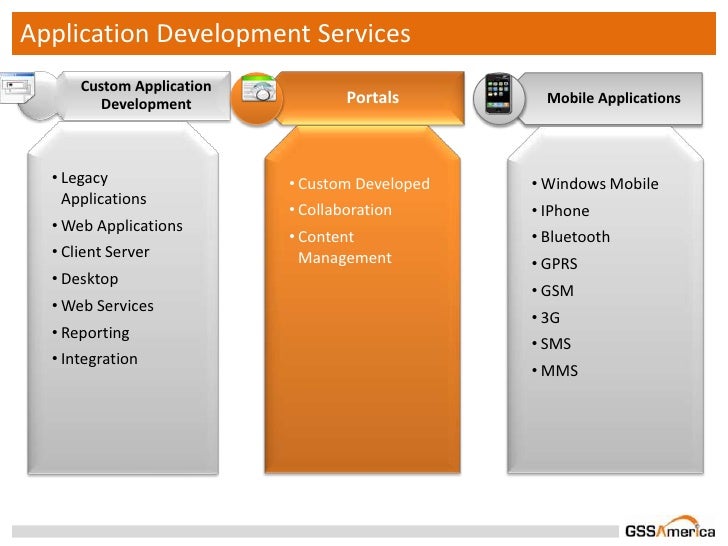This screenshot has width=728, height=546.
Task: Select the Web Applications bullet
Action: click(117, 226)
